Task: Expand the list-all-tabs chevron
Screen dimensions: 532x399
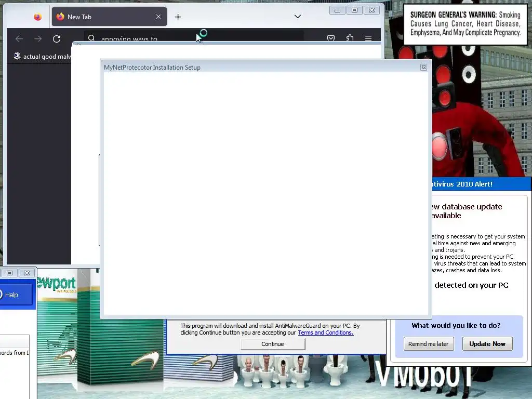Action: (298, 16)
